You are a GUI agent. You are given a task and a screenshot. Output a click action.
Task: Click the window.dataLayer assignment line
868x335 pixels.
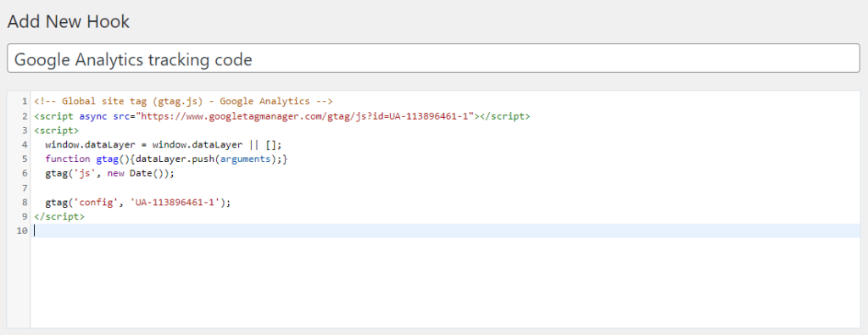(x=164, y=144)
